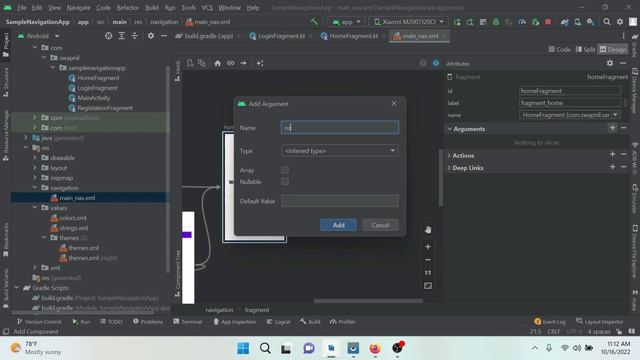The width and height of the screenshot is (640, 360).
Task: Switch editor to Split view
Action: pos(585,49)
